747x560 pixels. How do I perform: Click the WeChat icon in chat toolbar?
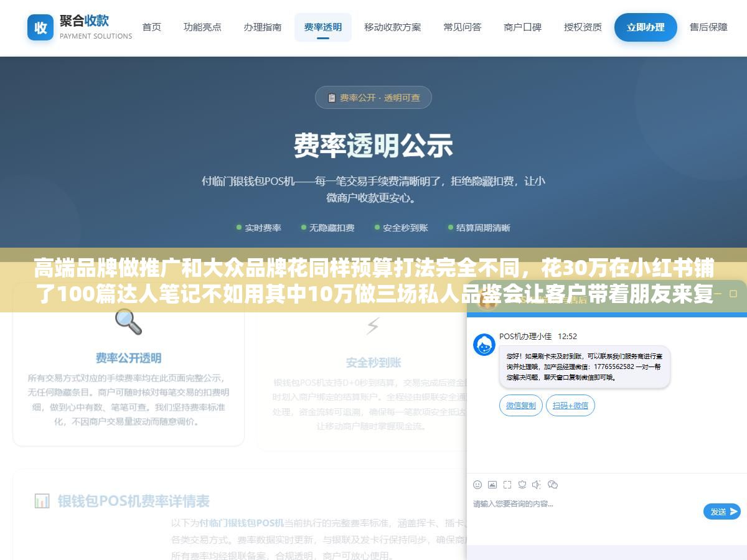point(552,485)
